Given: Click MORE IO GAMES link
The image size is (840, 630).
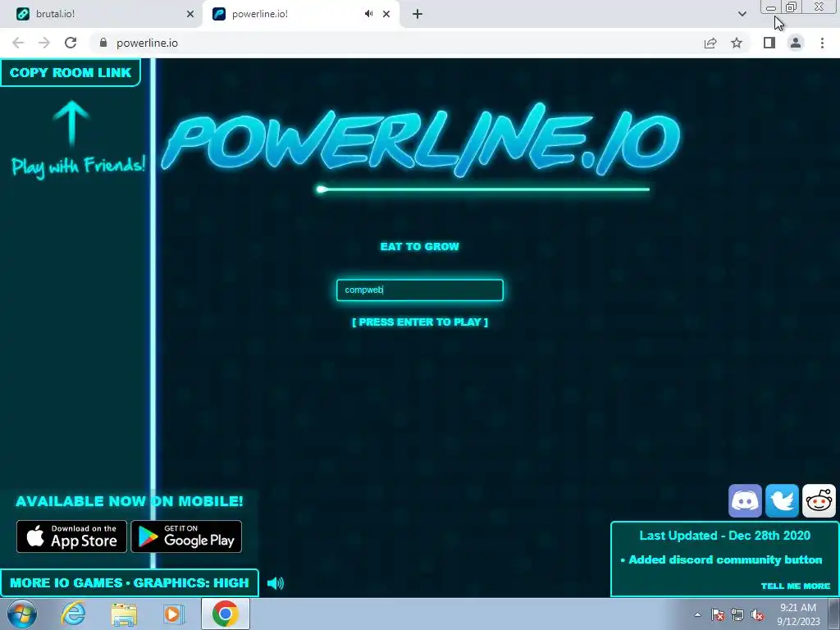Looking at the screenshot, I should click(x=66, y=583).
